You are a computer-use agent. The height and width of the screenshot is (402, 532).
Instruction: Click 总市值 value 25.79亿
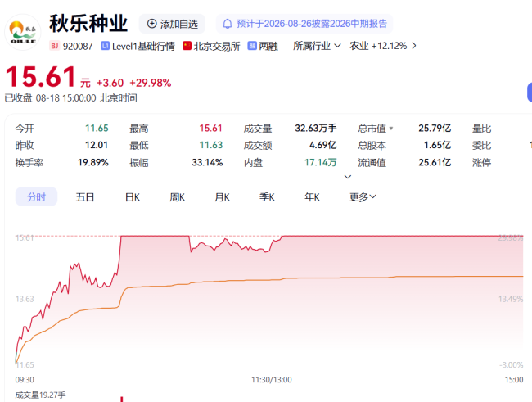coord(435,128)
